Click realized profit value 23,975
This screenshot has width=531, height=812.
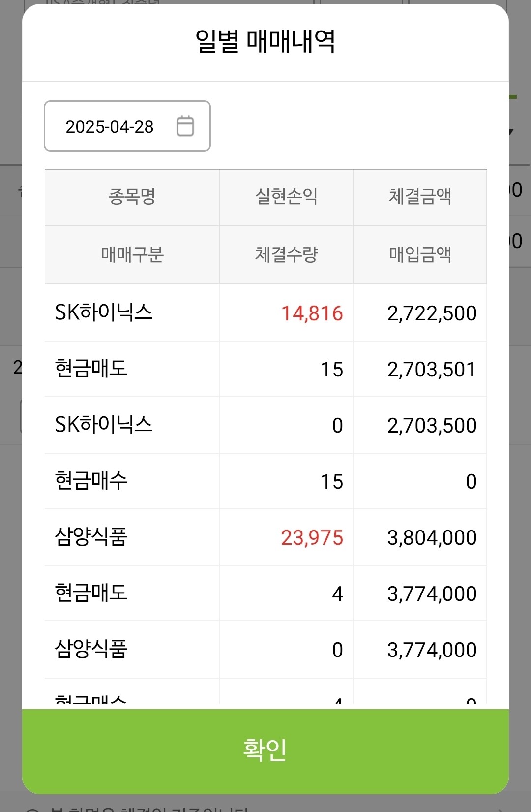click(312, 538)
